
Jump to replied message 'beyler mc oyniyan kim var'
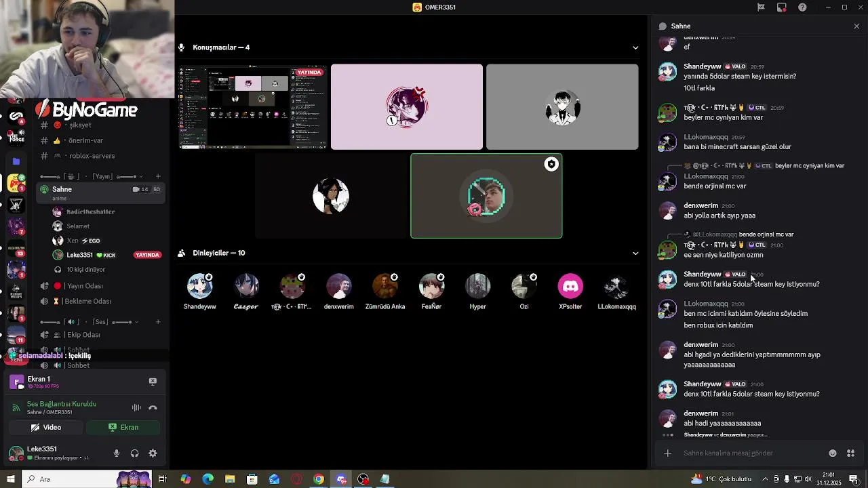pos(809,166)
